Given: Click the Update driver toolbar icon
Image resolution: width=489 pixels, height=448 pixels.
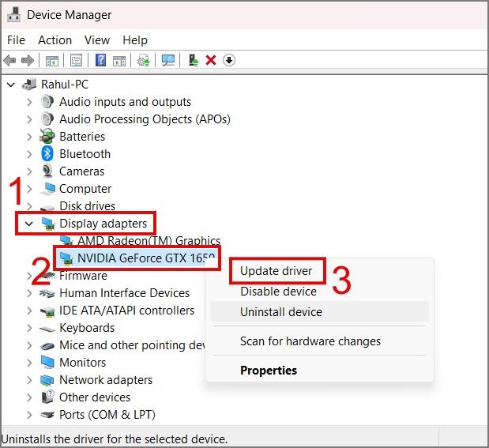Looking at the screenshot, I should coord(144,60).
